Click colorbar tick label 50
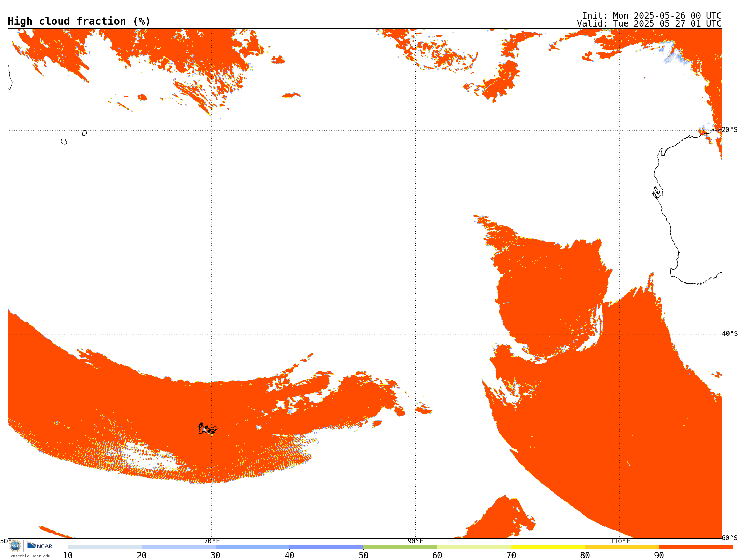The image size is (744, 560). (x=363, y=556)
